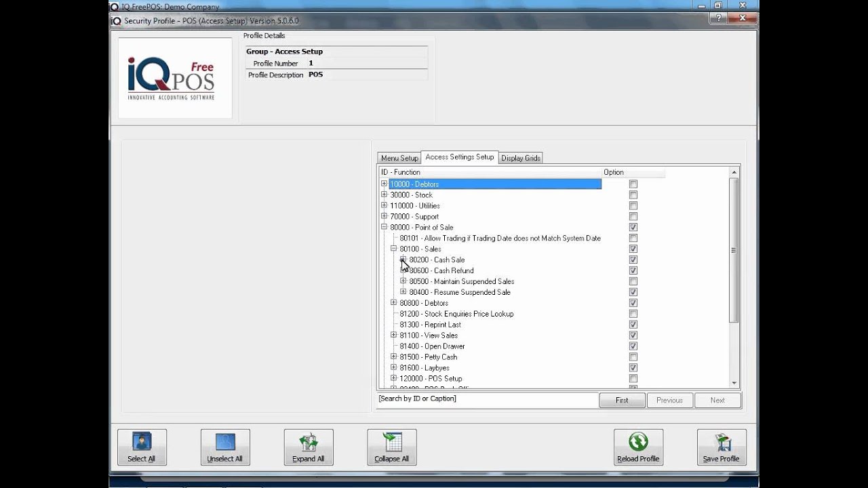Expand the 80800 - Debtors node

(394, 302)
